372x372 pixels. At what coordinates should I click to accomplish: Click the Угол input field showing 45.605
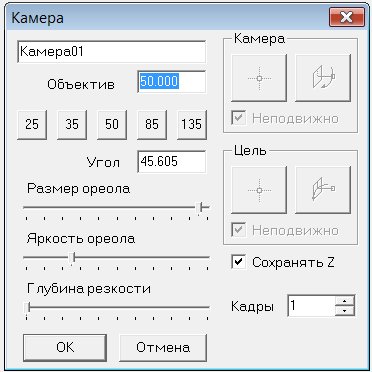[x=172, y=162]
